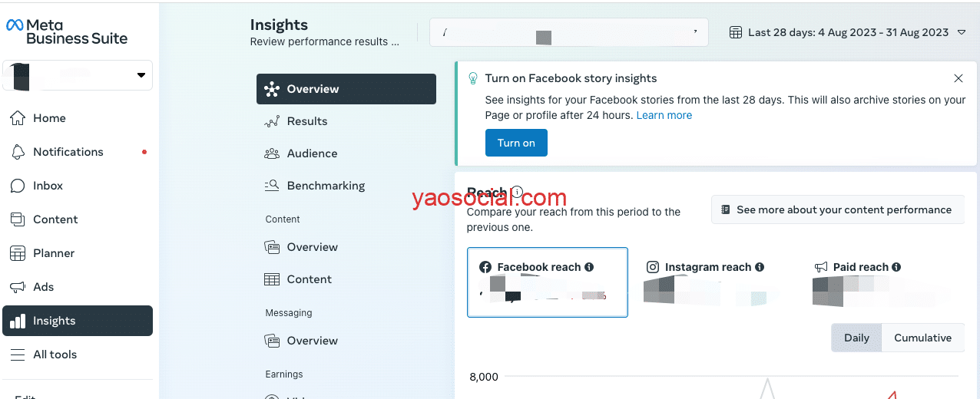The image size is (980, 399).
Task: Go to the Ads section
Action: [43, 287]
